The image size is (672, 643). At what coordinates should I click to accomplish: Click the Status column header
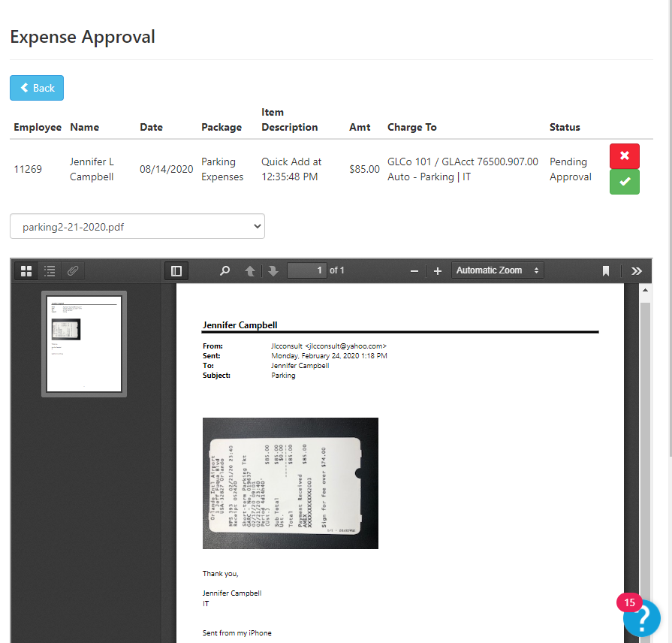565,127
